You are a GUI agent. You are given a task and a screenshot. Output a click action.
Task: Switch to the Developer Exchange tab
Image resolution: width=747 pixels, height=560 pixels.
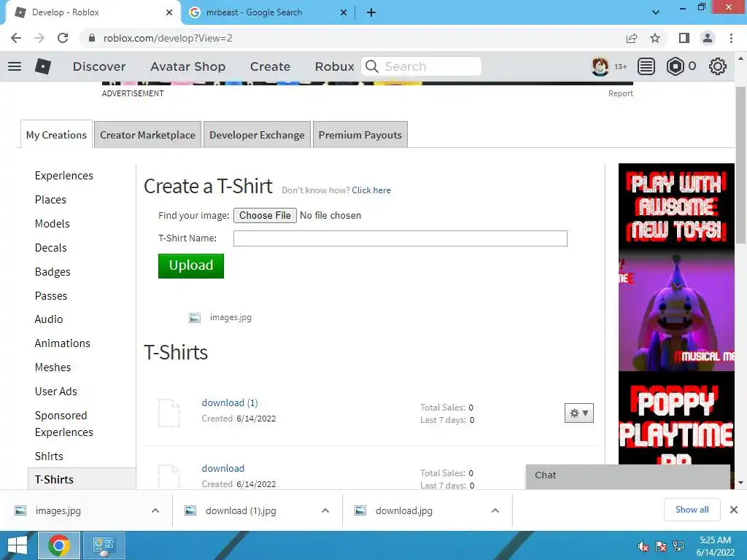coord(257,135)
